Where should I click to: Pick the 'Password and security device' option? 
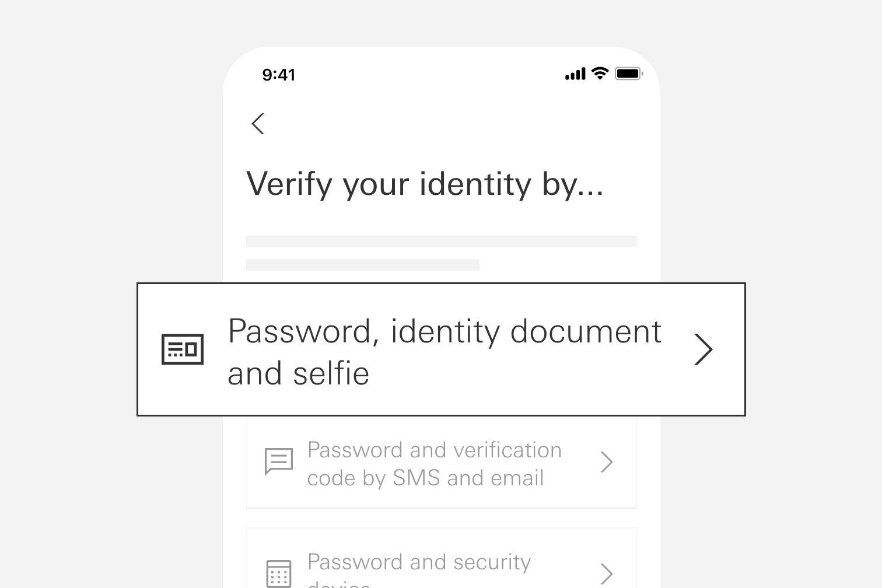click(419, 562)
